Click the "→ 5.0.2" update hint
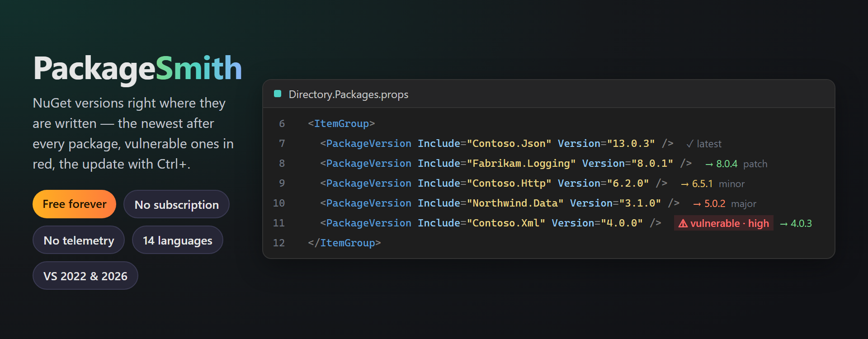 pyautogui.click(x=709, y=203)
